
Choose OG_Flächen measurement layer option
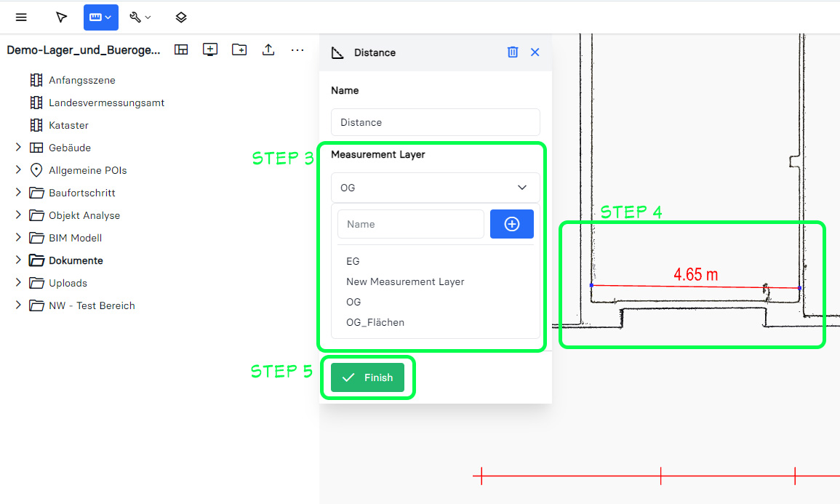pyautogui.click(x=375, y=322)
